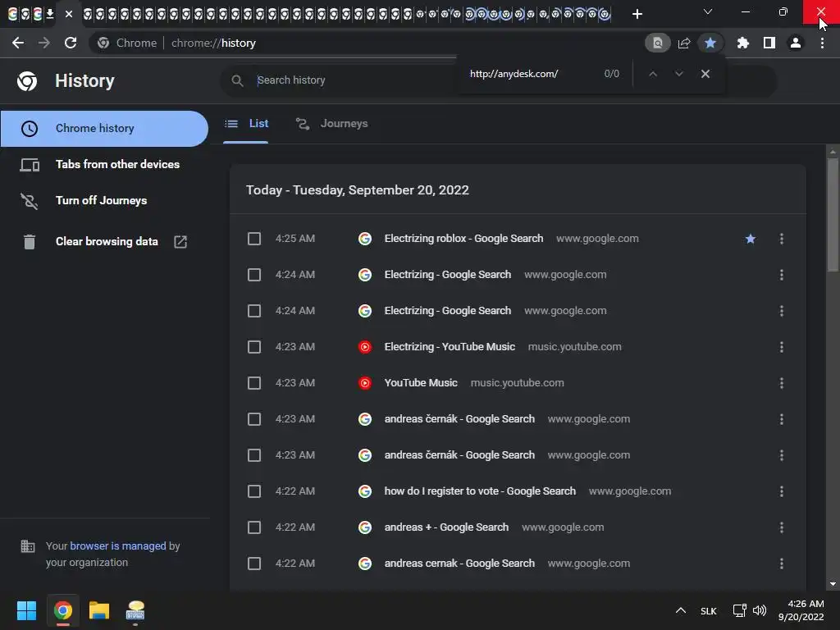840x630 pixels.
Task: Click the search magnifier icon in History
Action: [237, 80]
